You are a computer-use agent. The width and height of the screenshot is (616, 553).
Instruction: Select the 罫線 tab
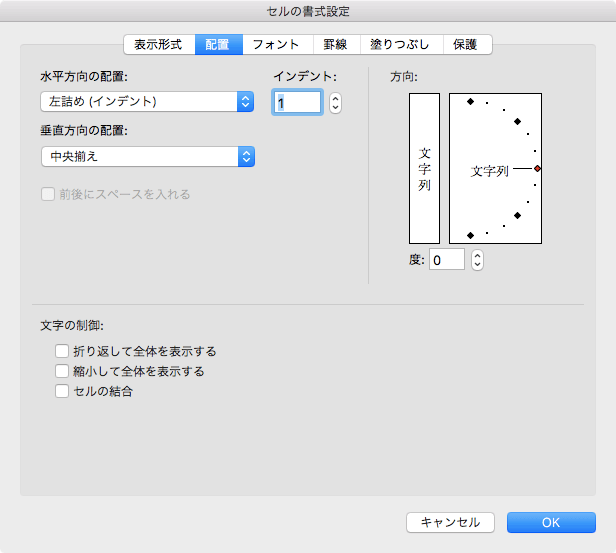[335, 45]
